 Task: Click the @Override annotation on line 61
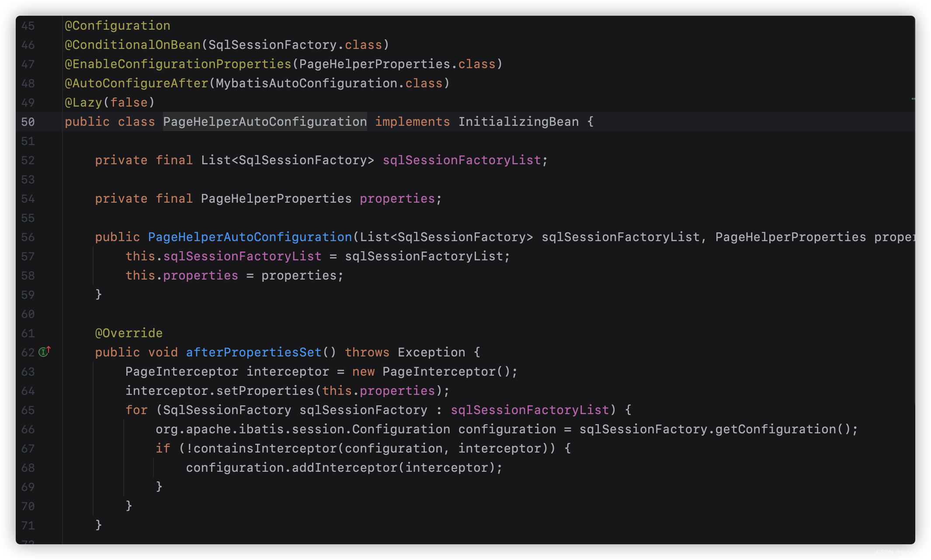[129, 333]
